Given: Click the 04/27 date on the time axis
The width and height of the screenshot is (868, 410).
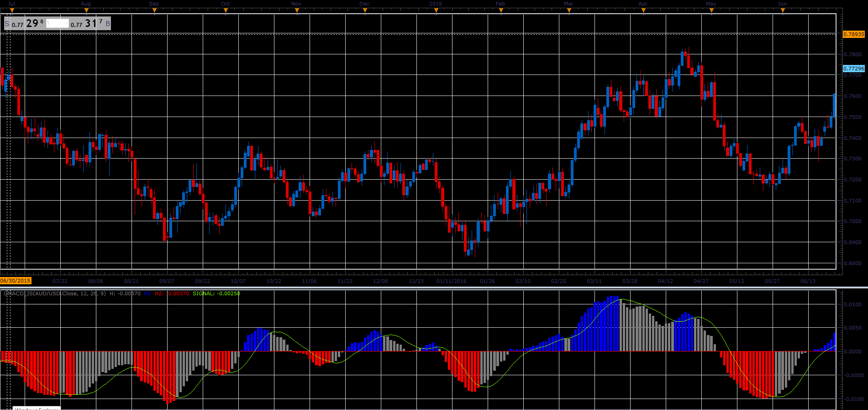Looking at the screenshot, I should tap(701, 281).
